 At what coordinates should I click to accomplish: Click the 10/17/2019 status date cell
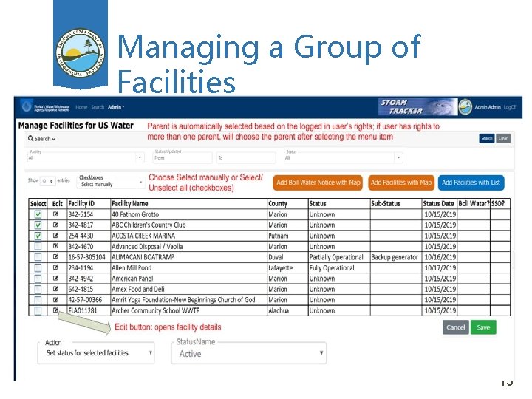click(x=440, y=268)
